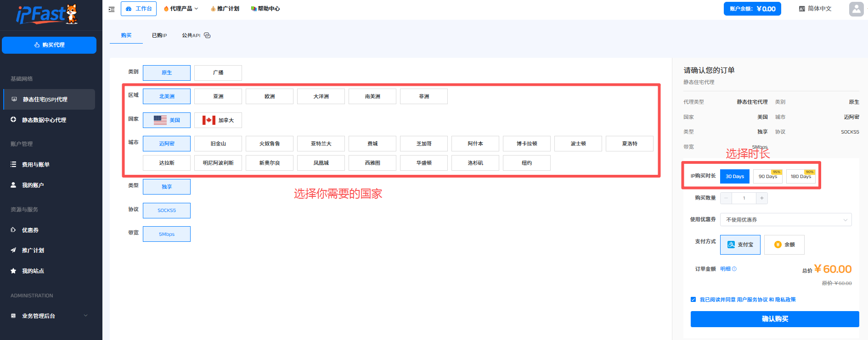
Task: Switch to the 已购IP tab
Action: 159,35
